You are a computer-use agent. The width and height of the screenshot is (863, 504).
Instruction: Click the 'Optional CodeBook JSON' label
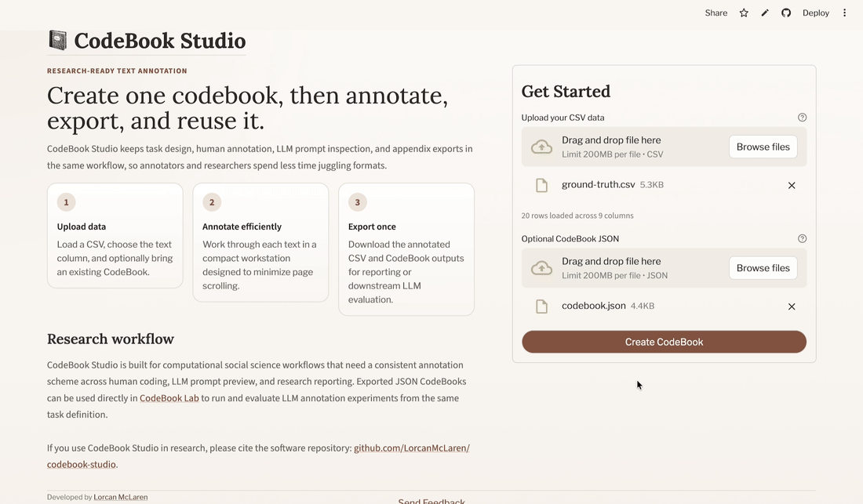570,238
